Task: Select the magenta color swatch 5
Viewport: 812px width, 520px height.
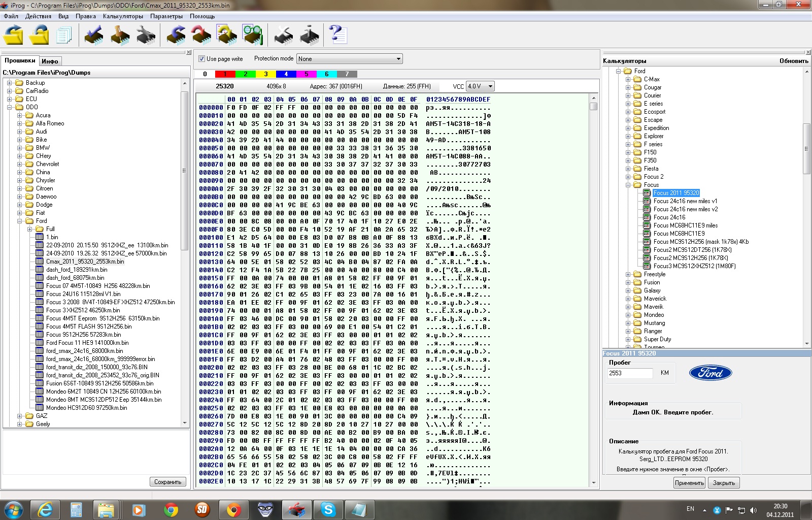Action: click(x=307, y=74)
